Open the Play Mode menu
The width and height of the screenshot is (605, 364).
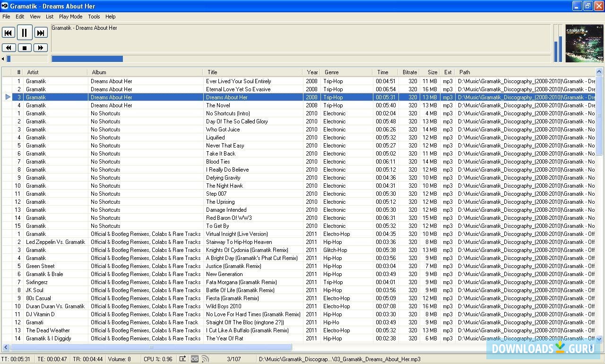70,17
